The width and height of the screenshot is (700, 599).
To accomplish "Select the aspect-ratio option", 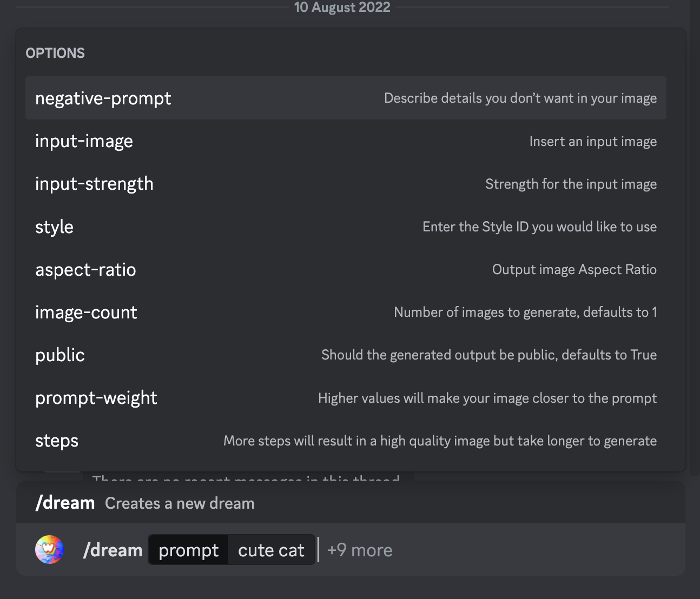I will coord(85,269).
